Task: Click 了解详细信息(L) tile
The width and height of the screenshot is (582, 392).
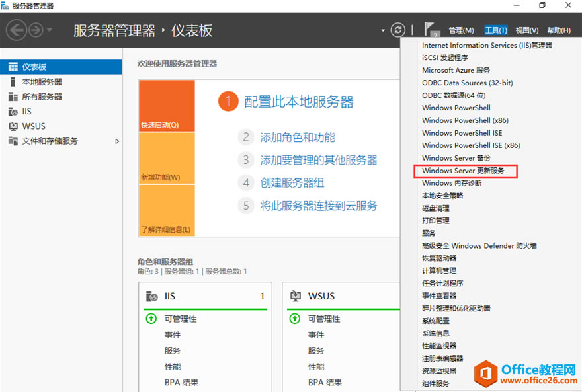Action: click(x=167, y=210)
